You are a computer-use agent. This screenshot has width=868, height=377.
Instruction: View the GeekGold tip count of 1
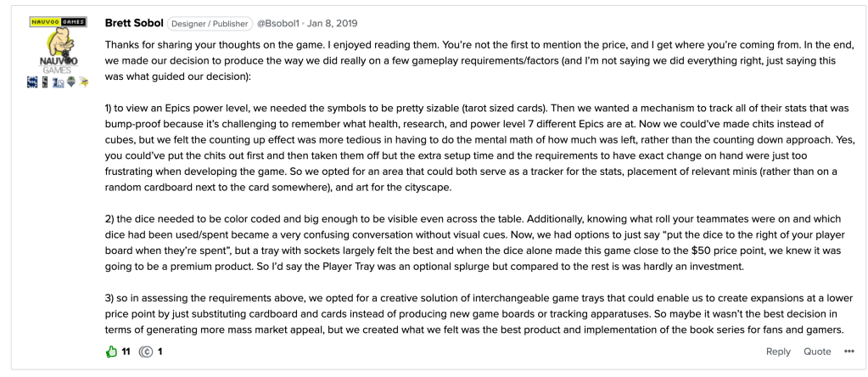pyautogui.click(x=160, y=352)
